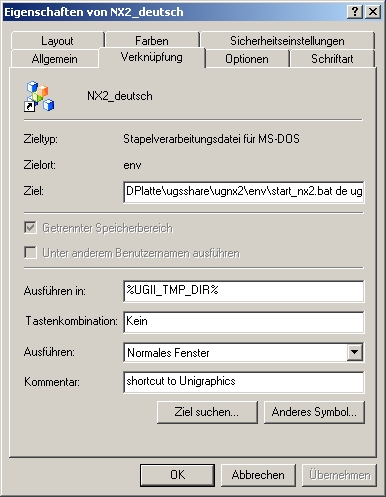Click the Abbrechen button

click(x=258, y=475)
